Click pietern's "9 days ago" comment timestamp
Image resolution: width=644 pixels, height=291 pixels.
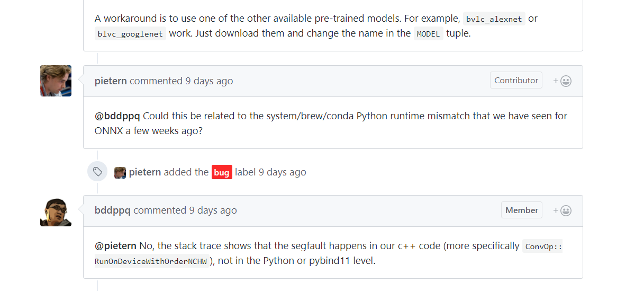click(x=209, y=81)
